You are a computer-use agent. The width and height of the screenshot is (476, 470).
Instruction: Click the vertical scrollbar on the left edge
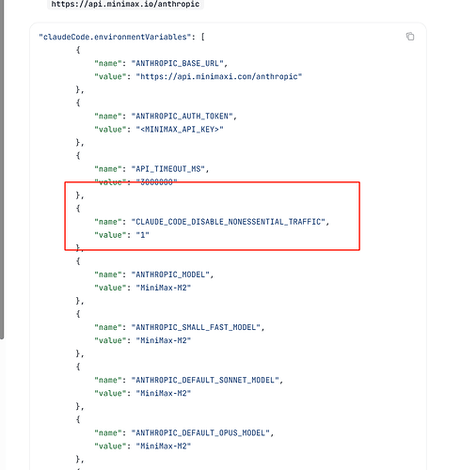point(2,169)
